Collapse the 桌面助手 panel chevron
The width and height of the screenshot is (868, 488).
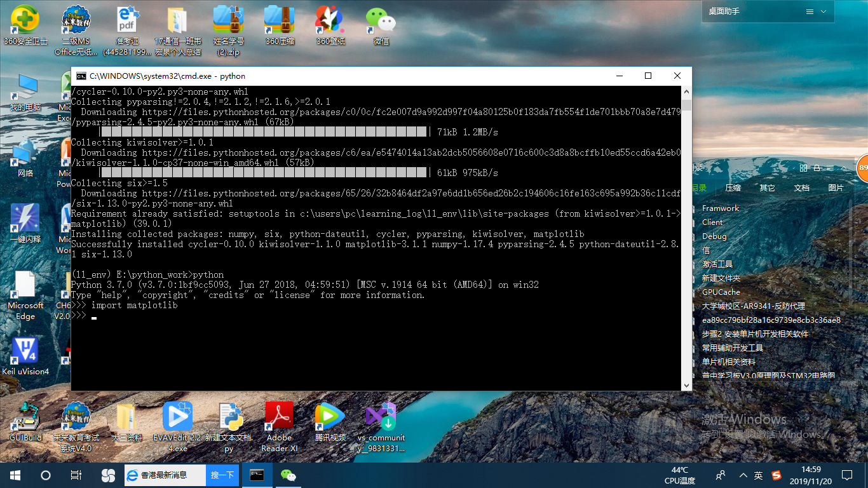coord(824,12)
